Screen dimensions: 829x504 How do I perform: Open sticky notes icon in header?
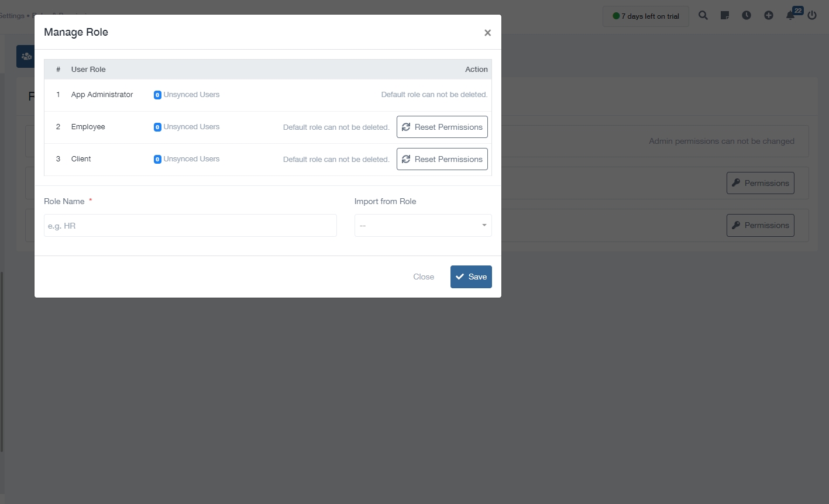click(x=725, y=16)
